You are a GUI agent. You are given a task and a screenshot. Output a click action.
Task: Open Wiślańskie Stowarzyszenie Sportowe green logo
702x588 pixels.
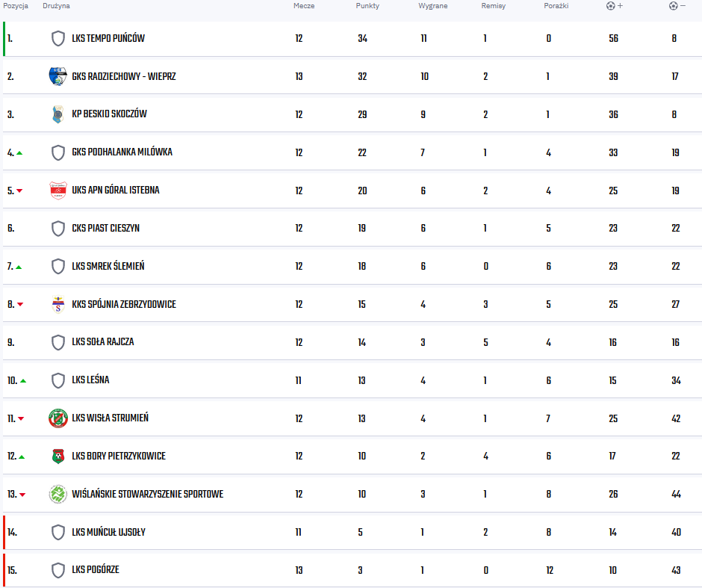(58, 494)
